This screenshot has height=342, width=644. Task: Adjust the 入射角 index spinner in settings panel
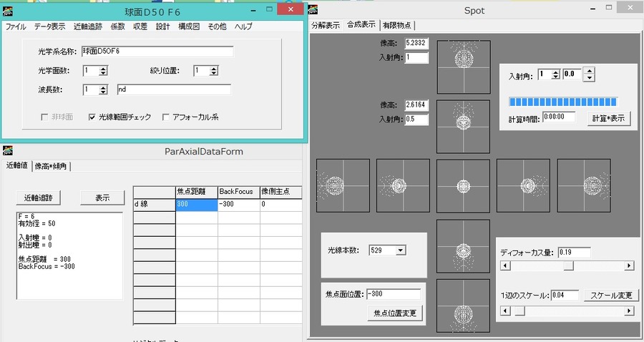click(556, 74)
